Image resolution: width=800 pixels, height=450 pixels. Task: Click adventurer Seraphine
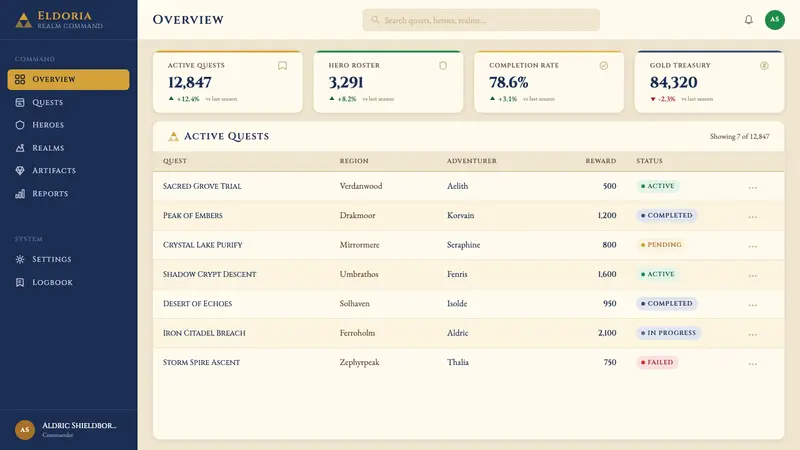(463, 245)
